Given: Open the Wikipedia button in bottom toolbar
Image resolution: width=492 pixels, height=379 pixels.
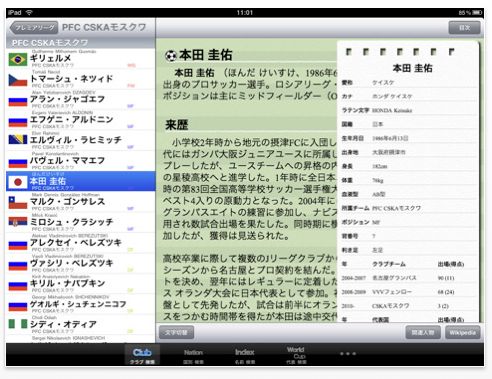Looking at the screenshot, I should pyautogui.click(x=463, y=332).
